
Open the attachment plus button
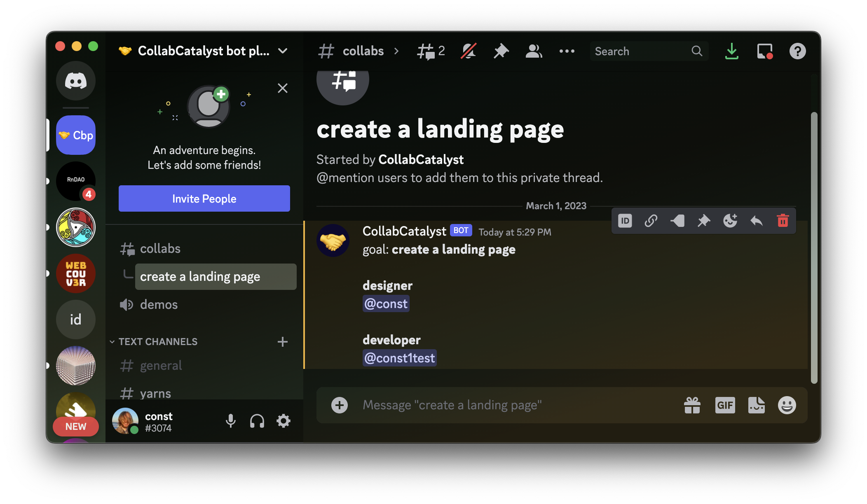point(340,405)
